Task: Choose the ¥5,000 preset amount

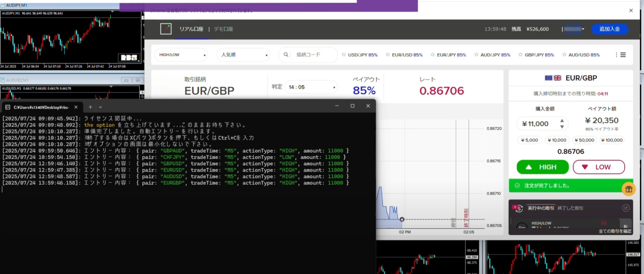Action: [x=529, y=140]
